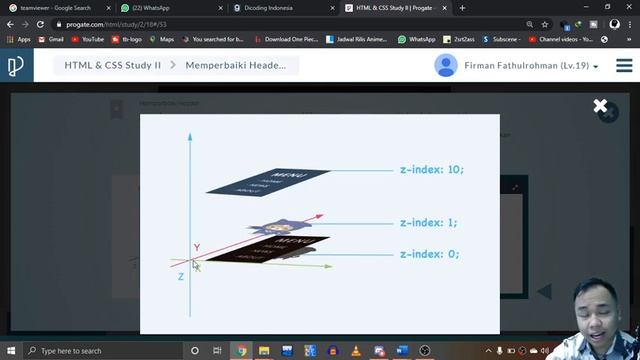Open the You searched for b... bookmark
This screenshot has width=640, height=360.
213,39
